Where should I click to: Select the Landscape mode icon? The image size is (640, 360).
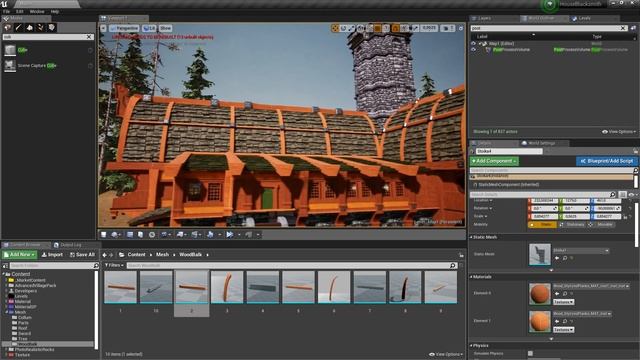click(29, 27)
